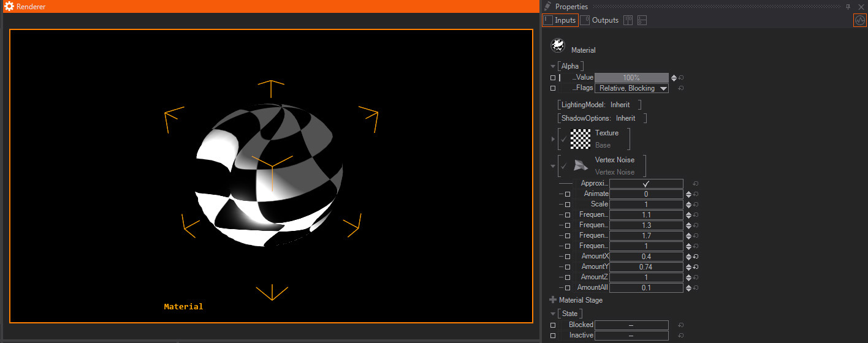Click the Vertex Noise stage icon

point(581,165)
